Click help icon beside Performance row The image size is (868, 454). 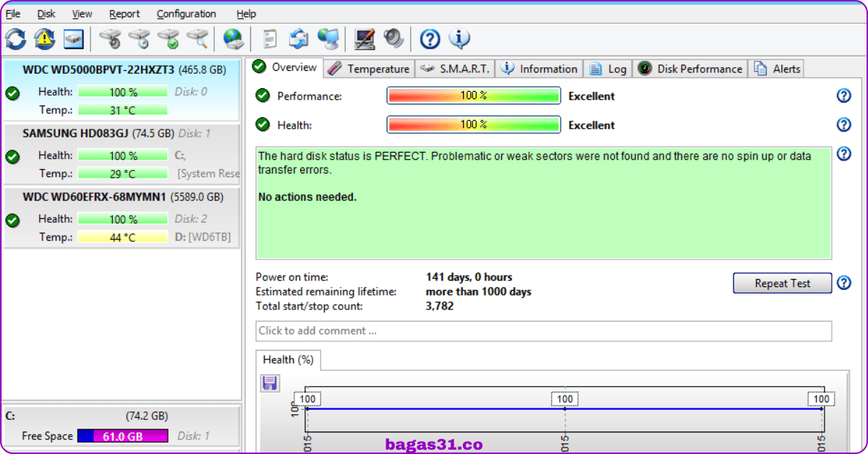coord(843,95)
